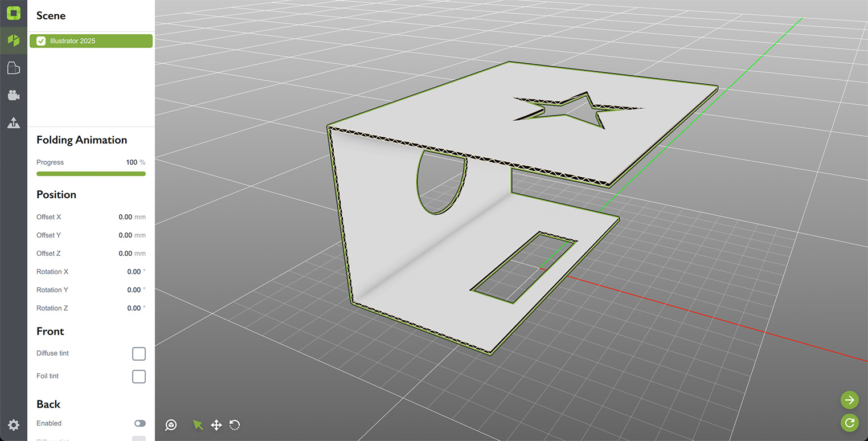Select the green arrow selection tool
This screenshot has width=868, height=441.
pos(198,425)
